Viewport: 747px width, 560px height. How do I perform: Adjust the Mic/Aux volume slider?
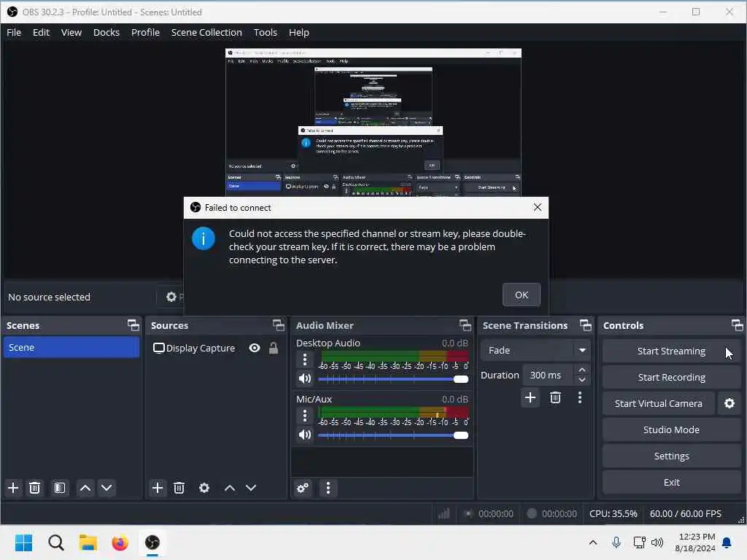(x=393, y=436)
